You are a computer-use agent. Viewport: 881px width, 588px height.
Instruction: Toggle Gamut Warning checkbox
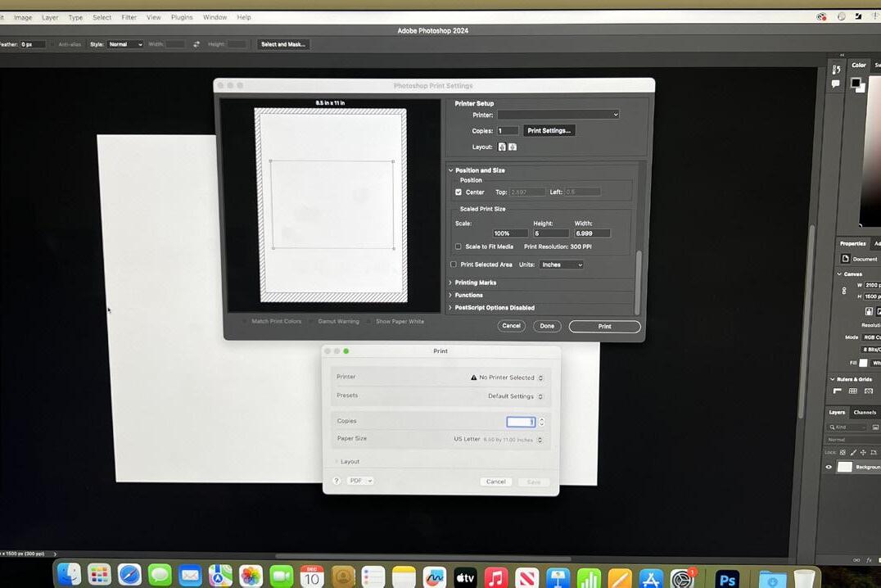[x=311, y=322]
